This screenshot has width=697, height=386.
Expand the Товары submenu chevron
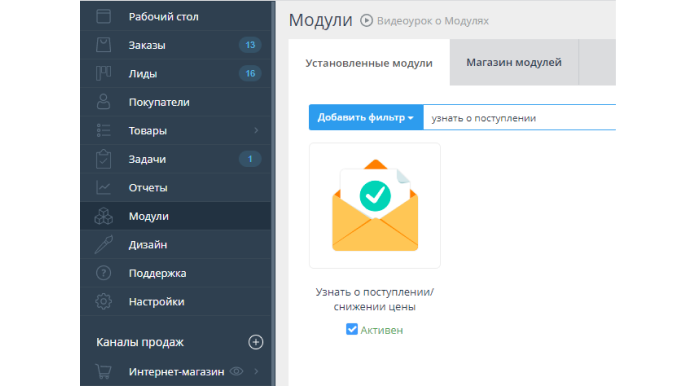256,130
